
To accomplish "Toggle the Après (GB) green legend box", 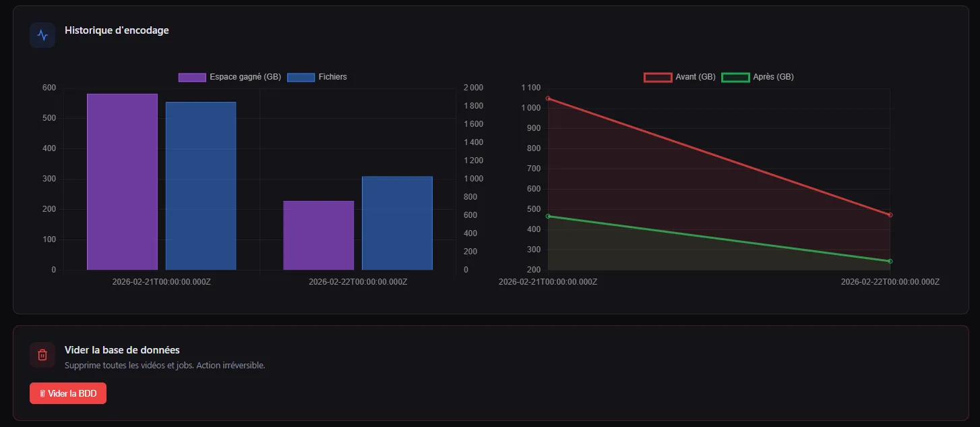I will click(x=736, y=77).
